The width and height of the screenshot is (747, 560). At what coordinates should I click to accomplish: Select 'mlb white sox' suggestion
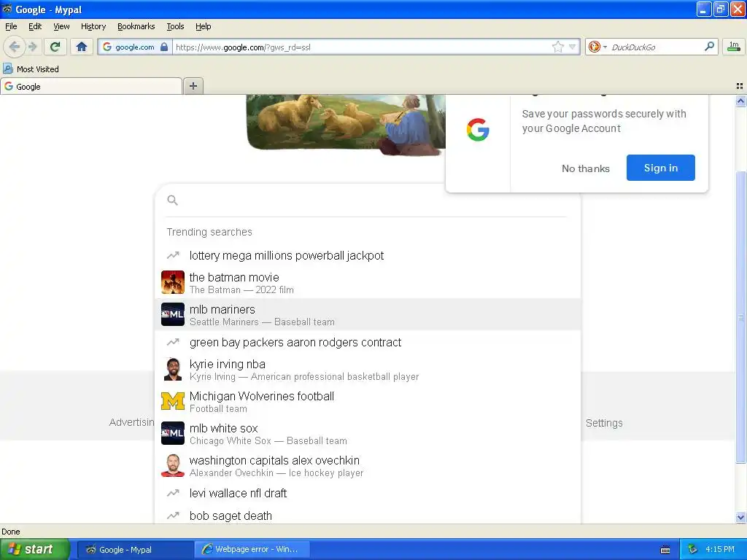coord(368,433)
